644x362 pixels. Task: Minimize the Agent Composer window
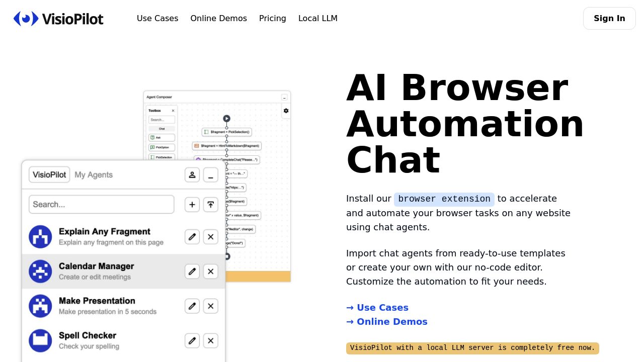pos(284,97)
